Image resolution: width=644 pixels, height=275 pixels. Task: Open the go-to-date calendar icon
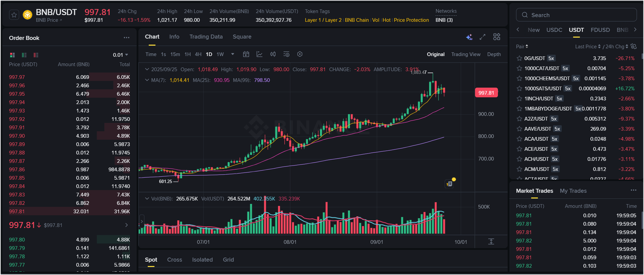pos(246,54)
